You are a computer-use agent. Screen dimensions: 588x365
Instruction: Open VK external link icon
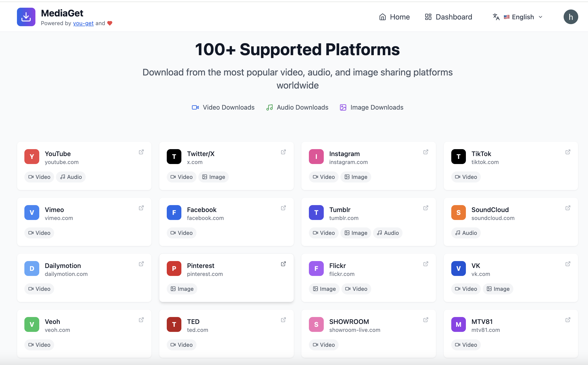pyautogui.click(x=568, y=264)
